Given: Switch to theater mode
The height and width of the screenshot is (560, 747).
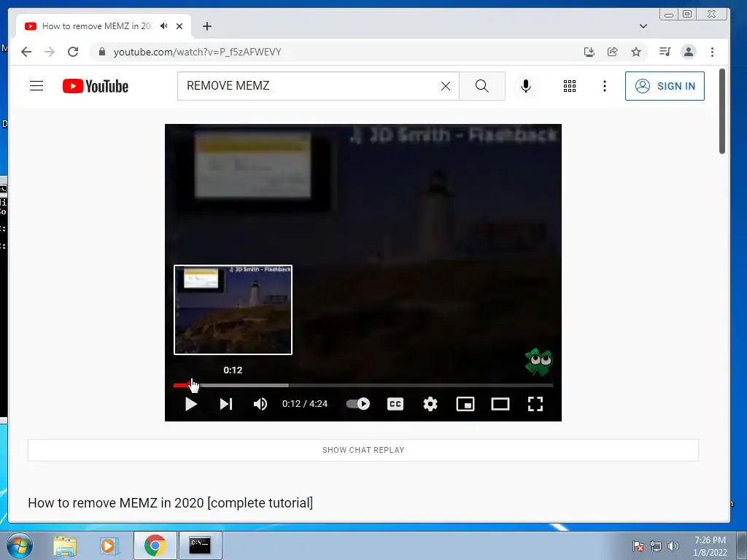Looking at the screenshot, I should [x=500, y=404].
